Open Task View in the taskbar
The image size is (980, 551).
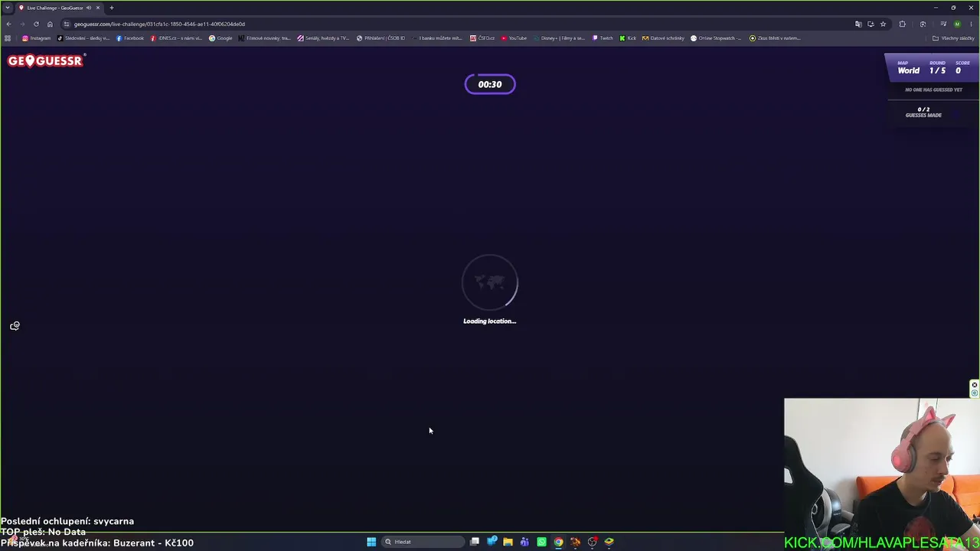pyautogui.click(x=475, y=542)
